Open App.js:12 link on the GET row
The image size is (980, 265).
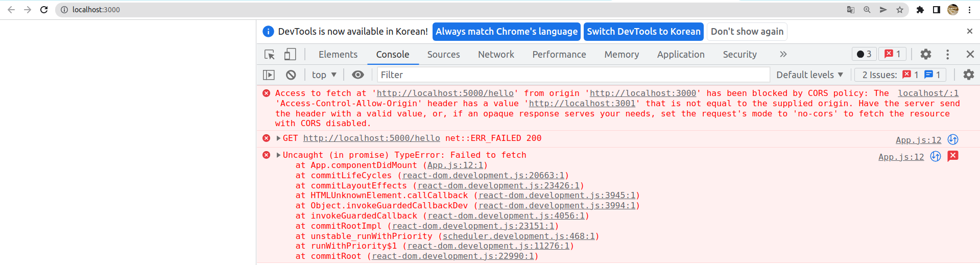pyautogui.click(x=918, y=140)
